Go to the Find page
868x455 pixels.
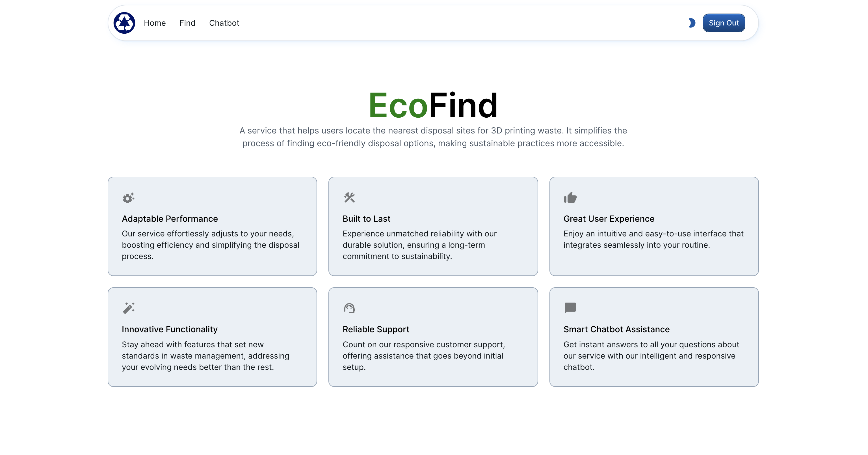(x=187, y=23)
